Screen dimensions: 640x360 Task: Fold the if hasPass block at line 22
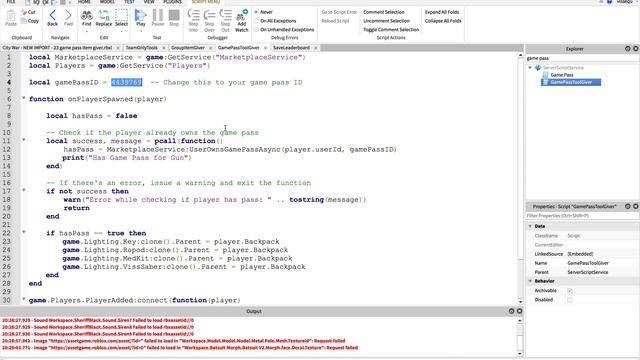24,232
